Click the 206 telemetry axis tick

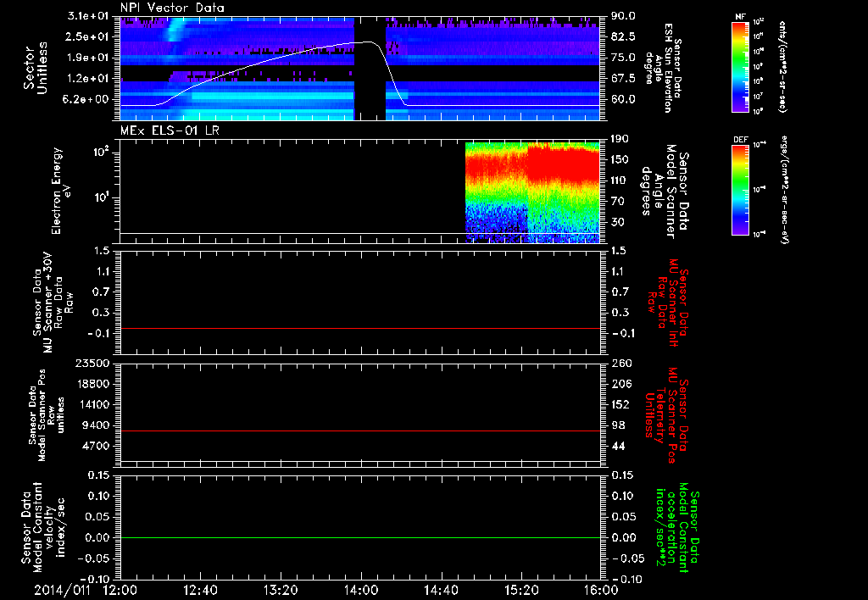621,384
